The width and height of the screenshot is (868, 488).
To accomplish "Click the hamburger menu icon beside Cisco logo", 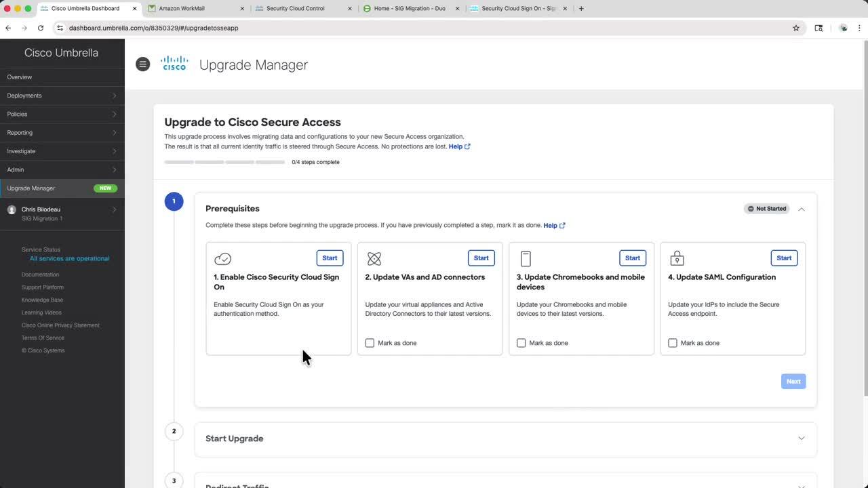I will [142, 64].
